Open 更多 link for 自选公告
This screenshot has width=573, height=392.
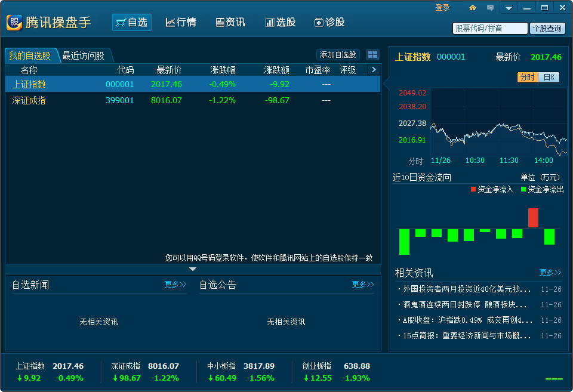tap(362, 284)
